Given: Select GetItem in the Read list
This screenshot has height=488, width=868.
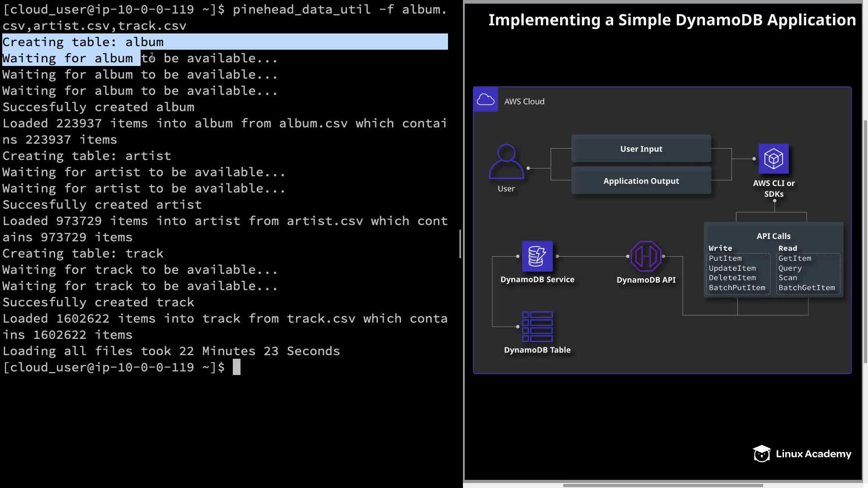Looking at the screenshot, I should (795, 258).
